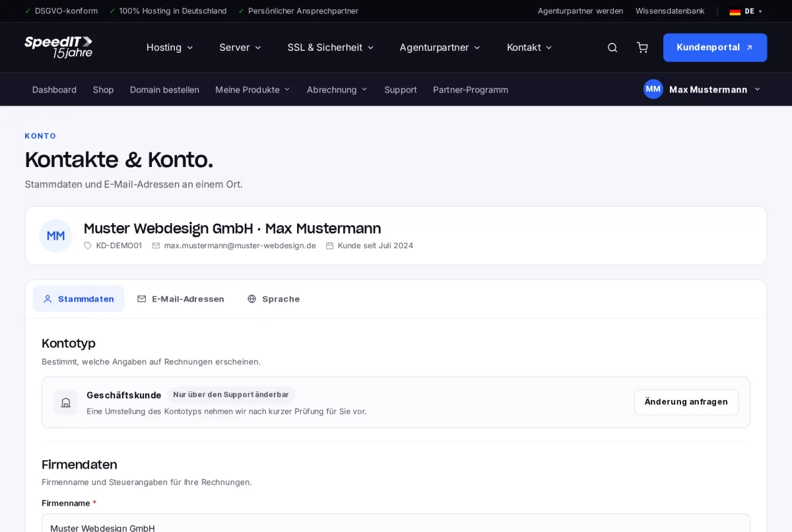792x532 pixels.
Task: Expand Meine Produkte dropdown
Action: (253, 90)
